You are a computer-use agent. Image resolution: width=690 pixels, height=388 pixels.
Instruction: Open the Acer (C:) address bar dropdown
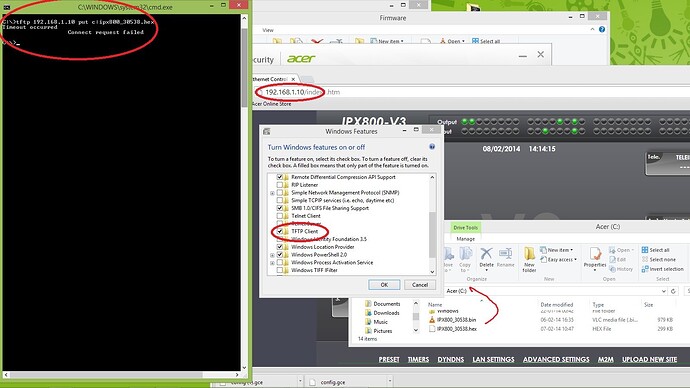663,291
